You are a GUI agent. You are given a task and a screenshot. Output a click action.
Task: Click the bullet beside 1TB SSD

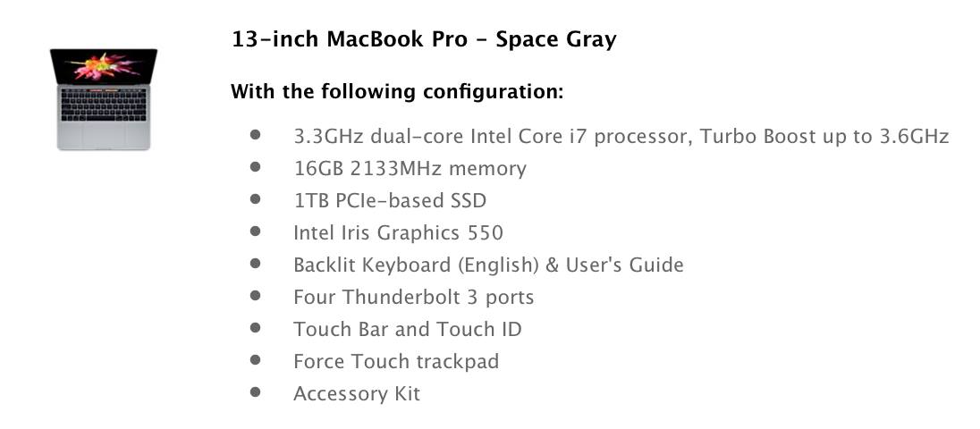point(255,198)
